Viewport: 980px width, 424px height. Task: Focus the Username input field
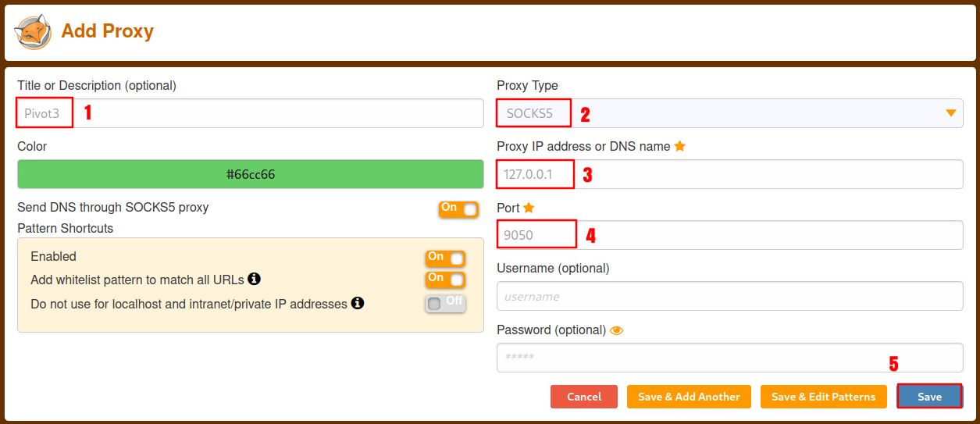729,297
